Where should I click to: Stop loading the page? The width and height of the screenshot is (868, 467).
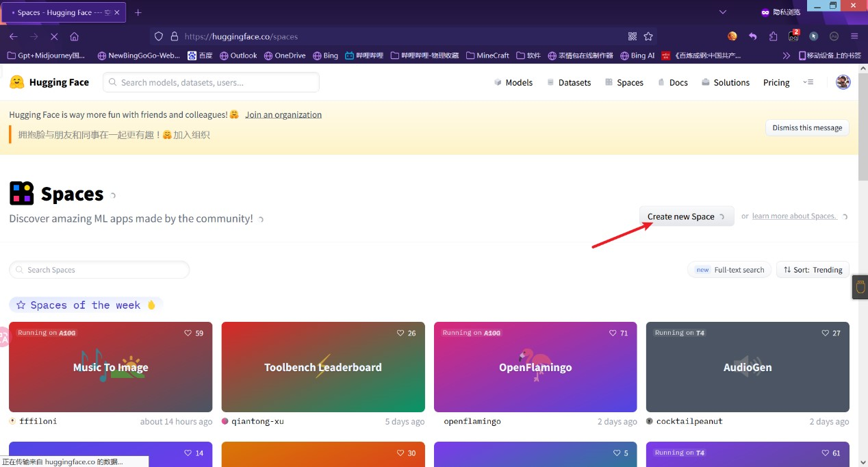point(53,36)
